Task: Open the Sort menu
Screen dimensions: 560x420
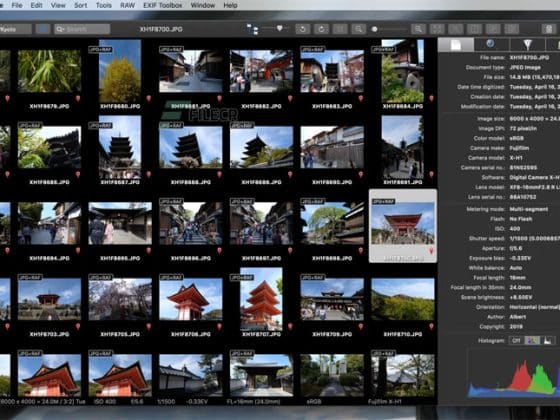Action: 80,5
